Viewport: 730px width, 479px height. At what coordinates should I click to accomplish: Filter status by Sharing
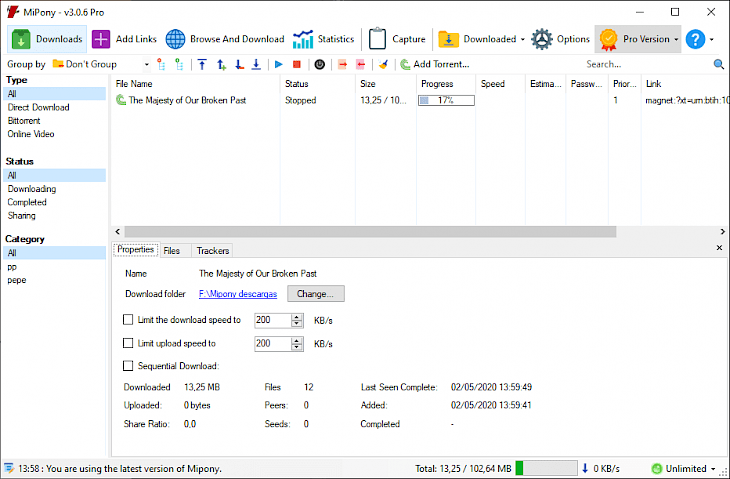coord(21,216)
